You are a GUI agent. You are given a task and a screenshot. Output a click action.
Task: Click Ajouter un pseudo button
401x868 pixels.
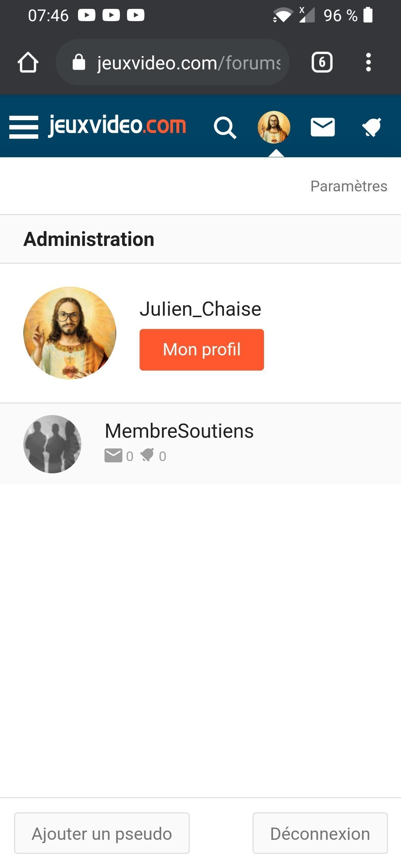102,834
